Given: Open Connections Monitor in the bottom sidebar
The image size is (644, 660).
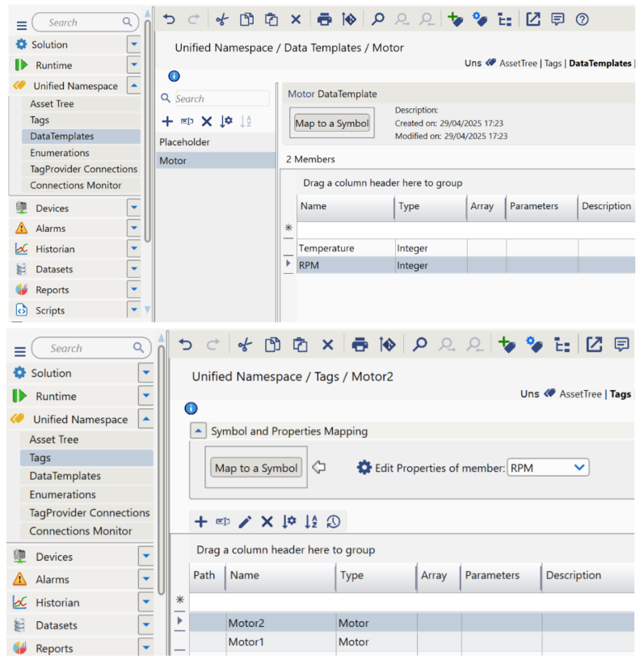Looking at the screenshot, I should click(81, 531).
